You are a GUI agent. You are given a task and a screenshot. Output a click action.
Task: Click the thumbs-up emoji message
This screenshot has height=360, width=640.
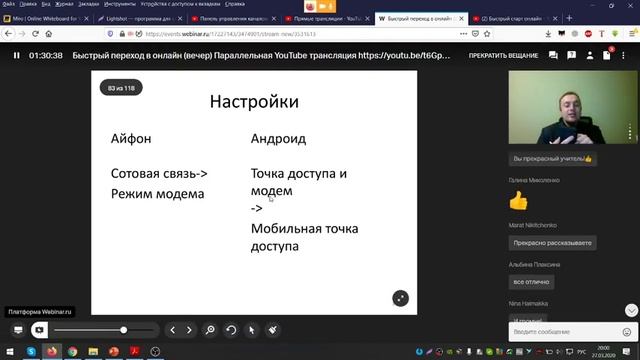tap(518, 200)
